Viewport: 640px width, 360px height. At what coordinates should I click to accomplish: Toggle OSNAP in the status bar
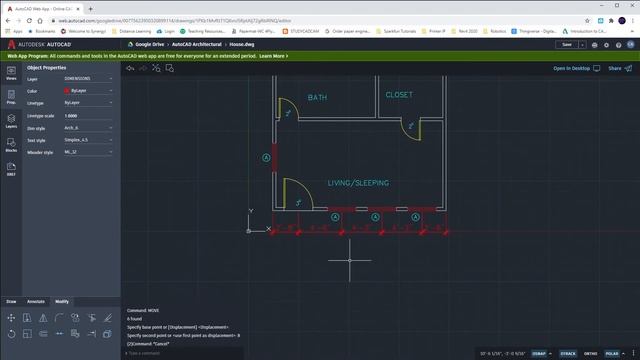point(539,353)
